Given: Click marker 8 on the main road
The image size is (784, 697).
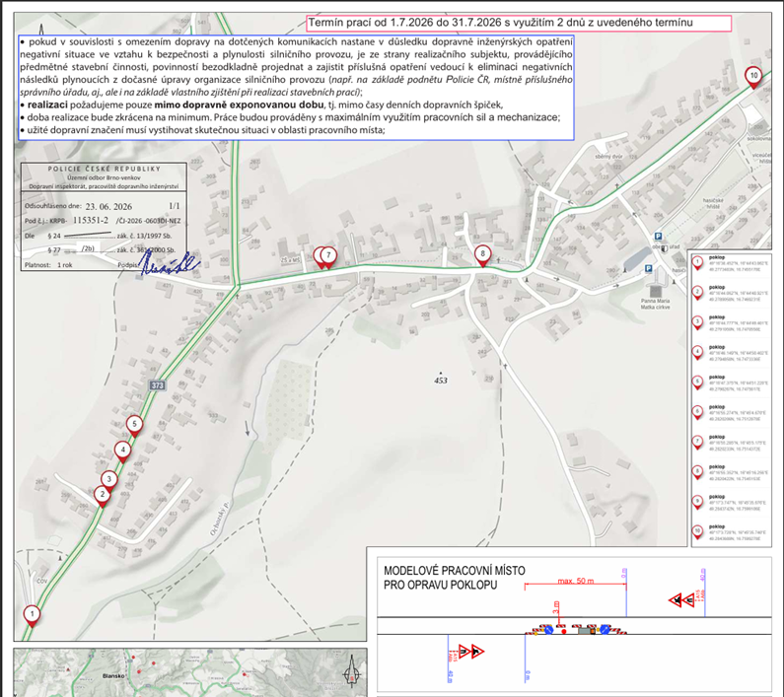Looking at the screenshot, I should coord(482,255).
